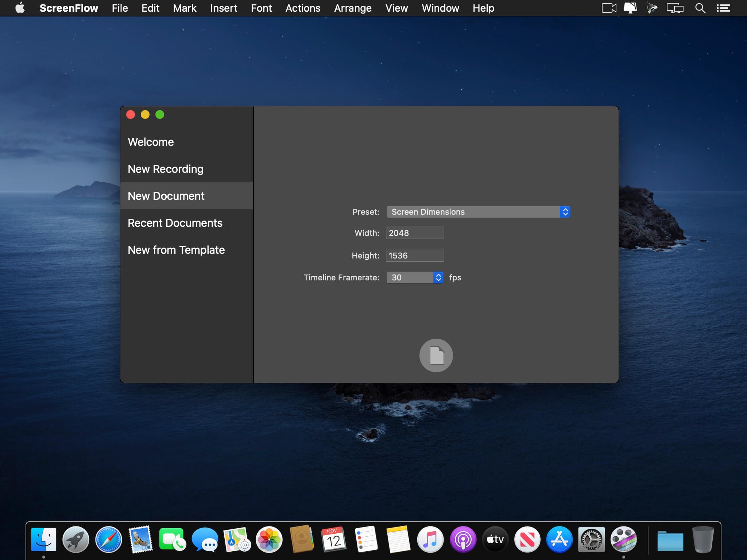The height and width of the screenshot is (560, 747).
Task: Open the Photos app in Dock
Action: [x=269, y=539]
